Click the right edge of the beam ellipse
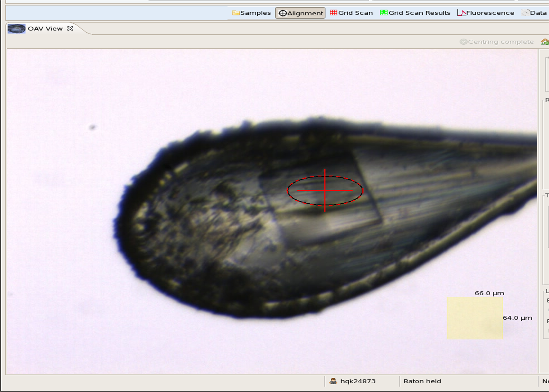Screen dimensions: 549x392 (363, 190)
